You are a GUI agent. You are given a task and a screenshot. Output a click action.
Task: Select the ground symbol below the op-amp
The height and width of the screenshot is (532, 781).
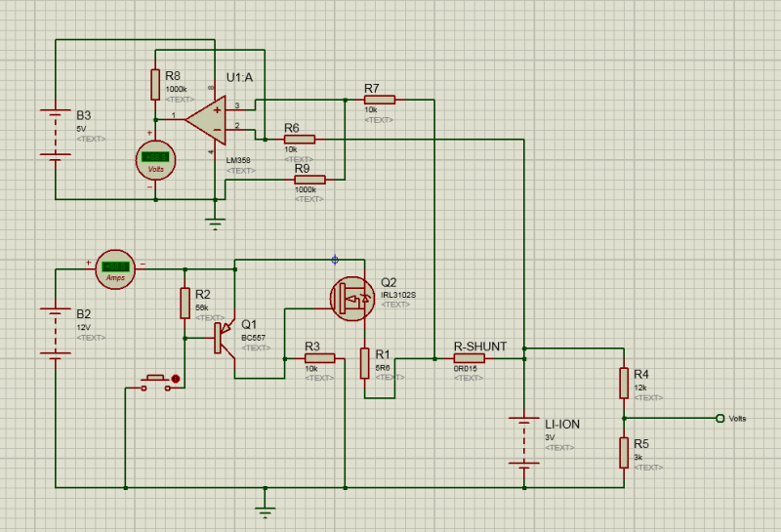216,222
